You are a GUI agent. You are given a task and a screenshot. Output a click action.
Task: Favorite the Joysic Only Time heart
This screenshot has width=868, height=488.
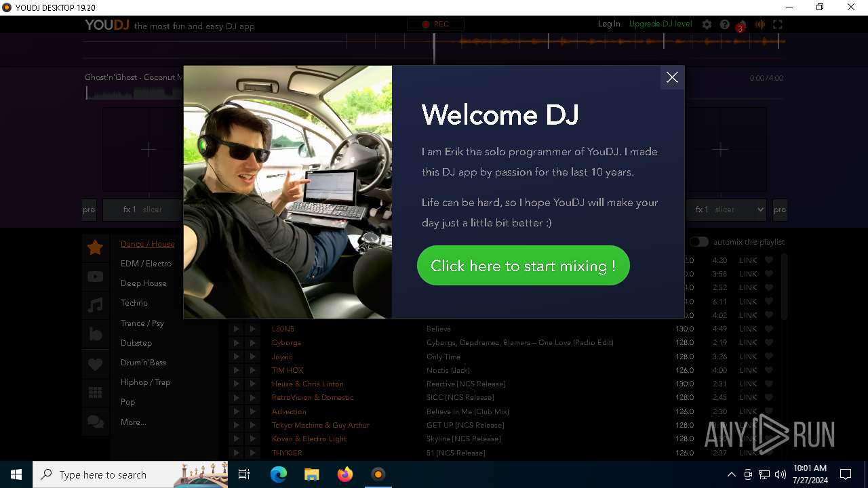click(x=768, y=357)
